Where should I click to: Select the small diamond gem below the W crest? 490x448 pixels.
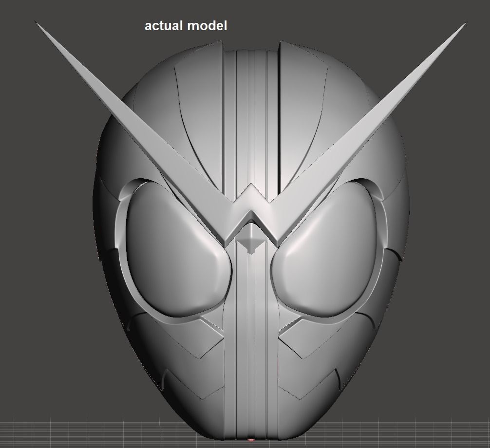pyautogui.click(x=251, y=238)
